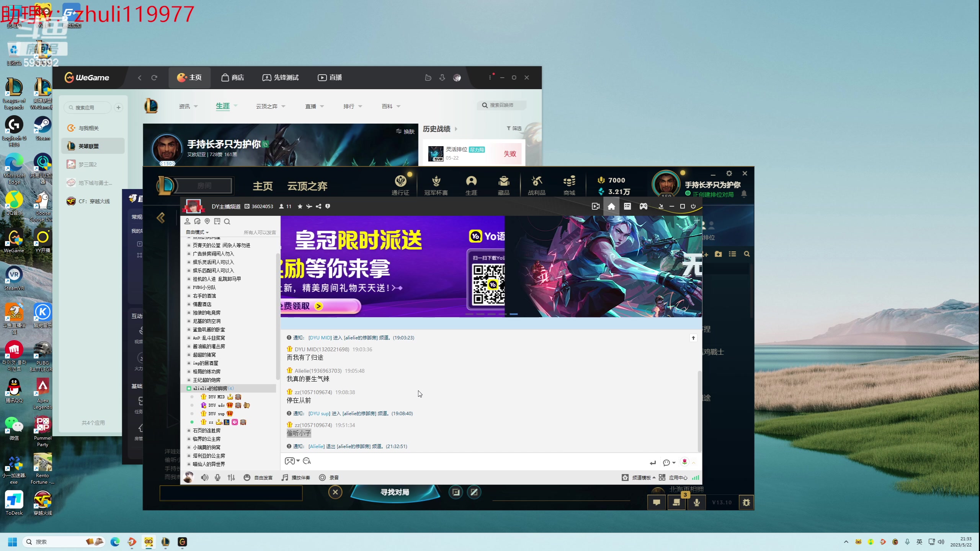Toggle 自由发言 free speech mode

[258, 477]
